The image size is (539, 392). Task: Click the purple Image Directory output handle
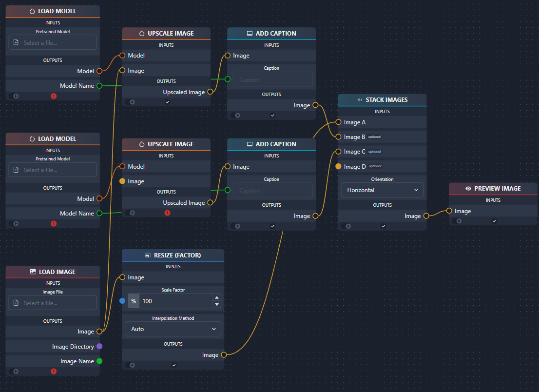click(x=99, y=347)
